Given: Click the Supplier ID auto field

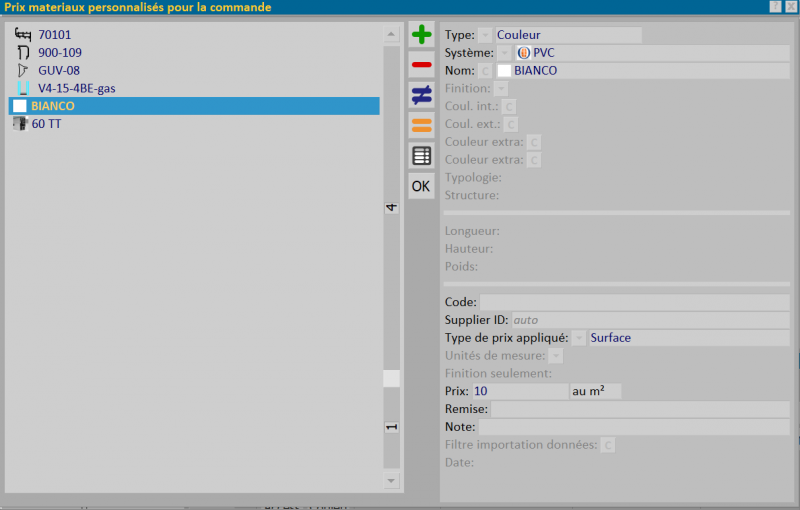Looking at the screenshot, I should coord(651,320).
